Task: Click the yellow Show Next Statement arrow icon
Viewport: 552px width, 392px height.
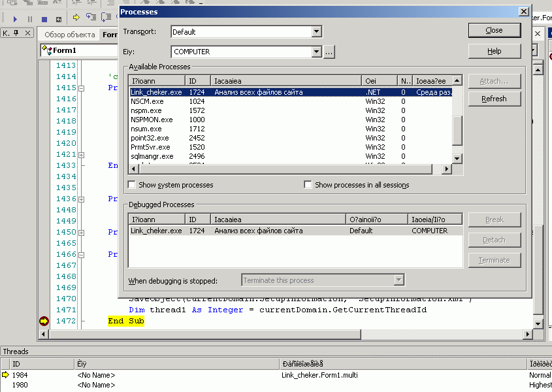Action: [x=76, y=17]
